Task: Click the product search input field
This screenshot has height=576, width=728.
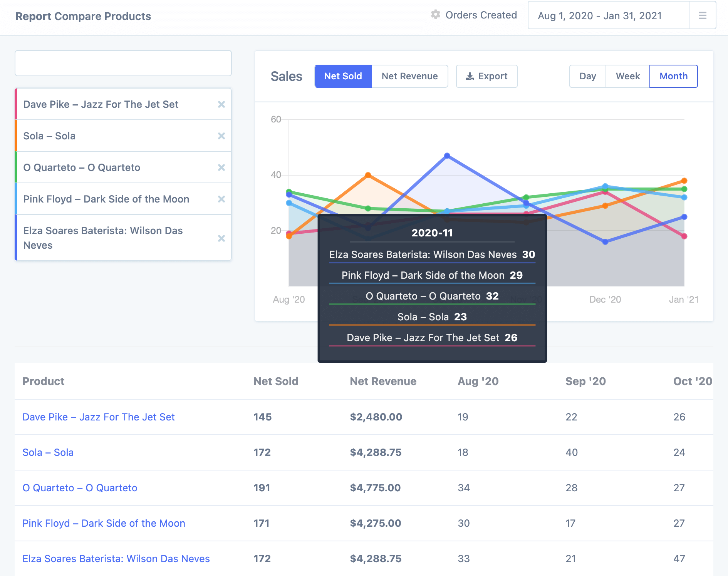Action: pyautogui.click(x=123, y=63)
